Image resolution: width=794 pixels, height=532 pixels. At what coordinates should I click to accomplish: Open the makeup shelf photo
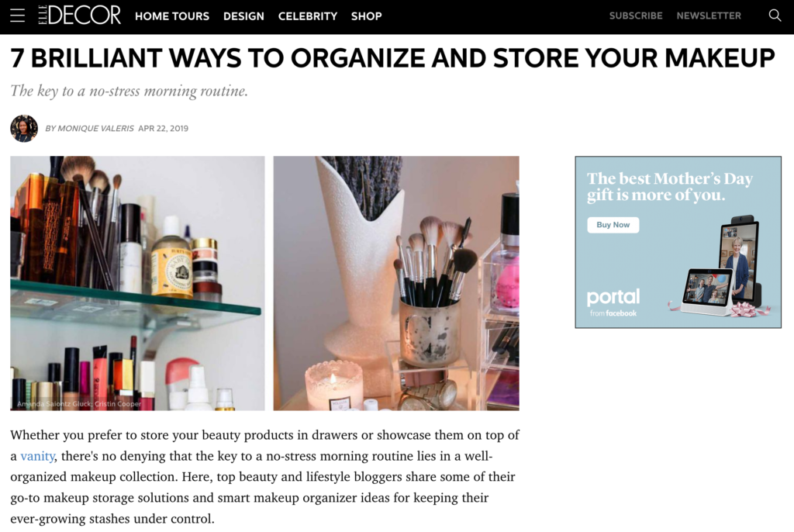pyautogui.click(x=137, y=283)
